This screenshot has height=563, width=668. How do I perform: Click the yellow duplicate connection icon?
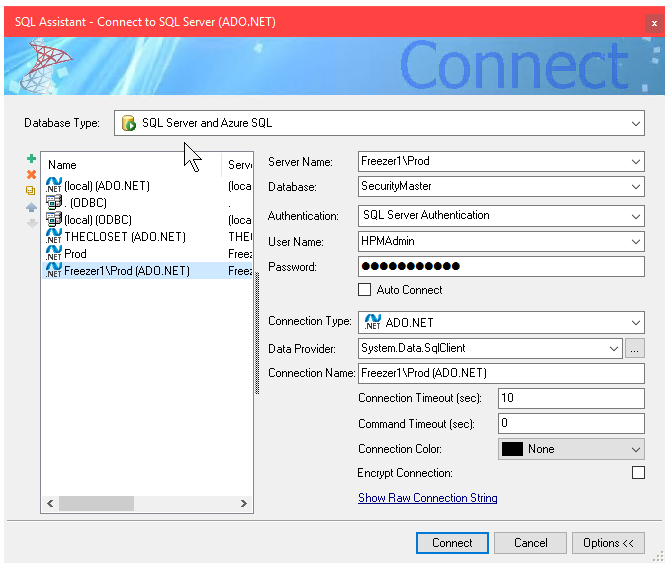tap(31, 190)
